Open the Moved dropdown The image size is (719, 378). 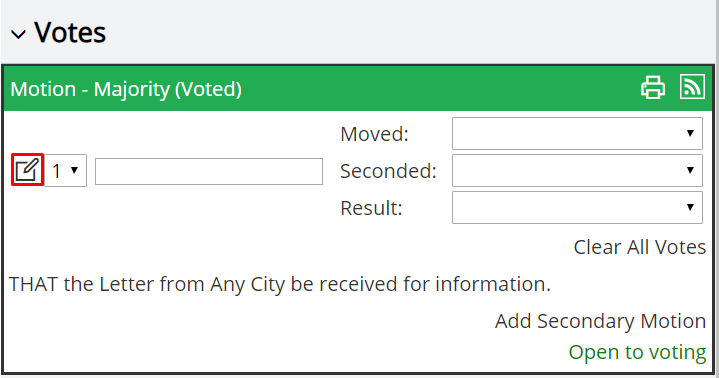577,133
